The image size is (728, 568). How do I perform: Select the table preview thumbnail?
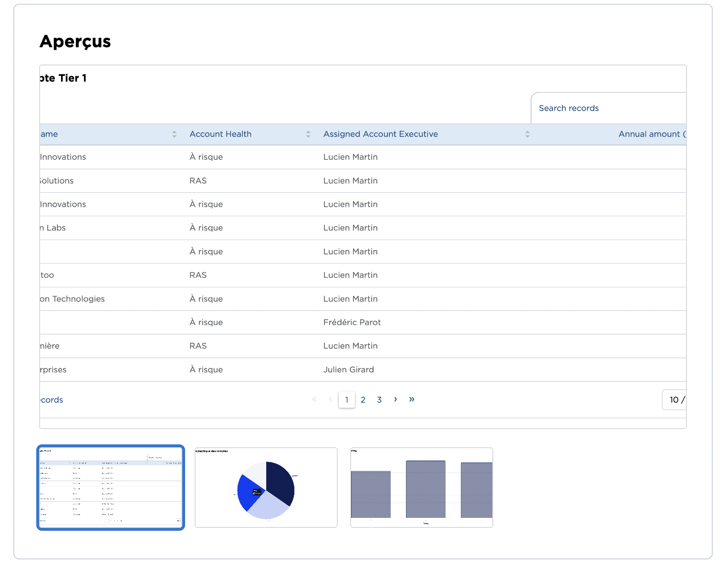pos(111,487)
